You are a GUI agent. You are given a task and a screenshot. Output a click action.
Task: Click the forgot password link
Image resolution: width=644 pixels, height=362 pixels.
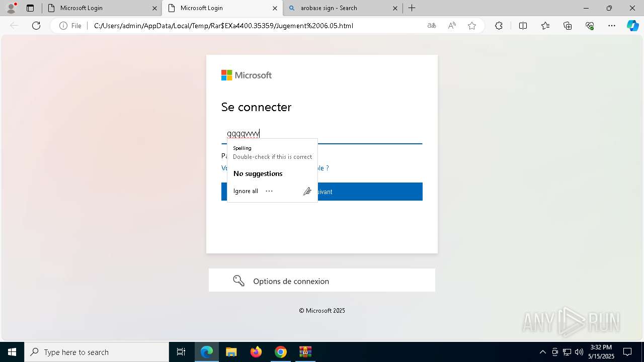pyautogui.click(x=275, y=168)
